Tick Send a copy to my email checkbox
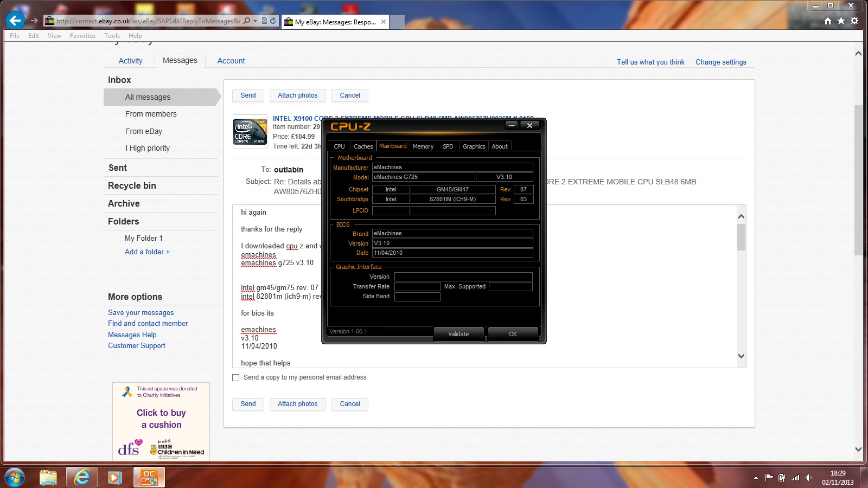The image size is (868, 488). tap(236, 377)
